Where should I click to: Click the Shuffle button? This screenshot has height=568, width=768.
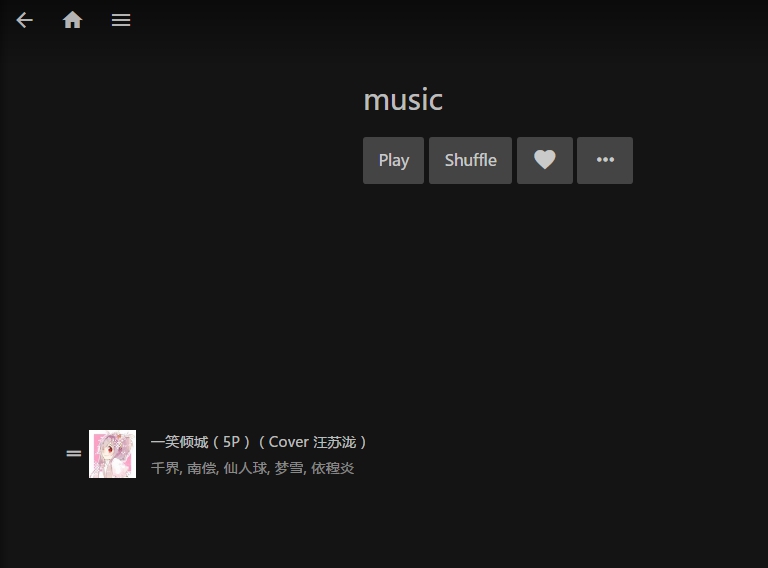click(470, 160)
